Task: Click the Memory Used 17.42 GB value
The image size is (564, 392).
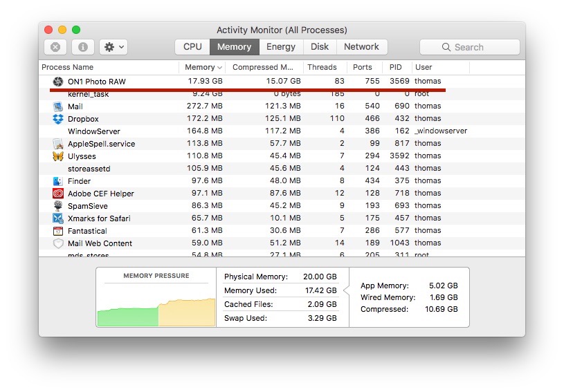Action: (x=321, y=290)
